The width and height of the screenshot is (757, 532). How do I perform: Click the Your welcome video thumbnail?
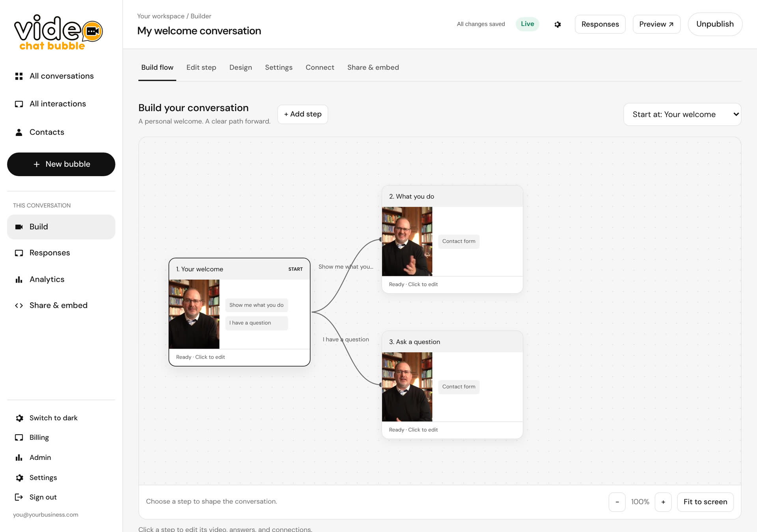194,314
